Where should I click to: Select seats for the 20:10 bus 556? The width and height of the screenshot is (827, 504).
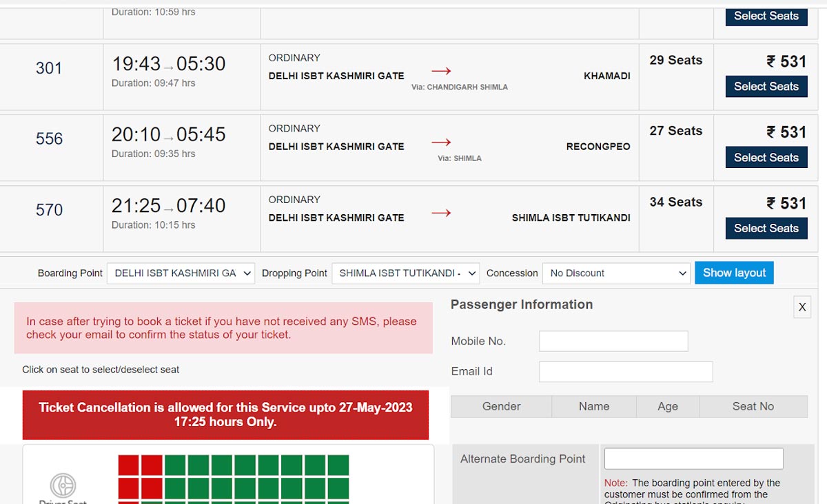pyautogui.click(x=766, y=158)
